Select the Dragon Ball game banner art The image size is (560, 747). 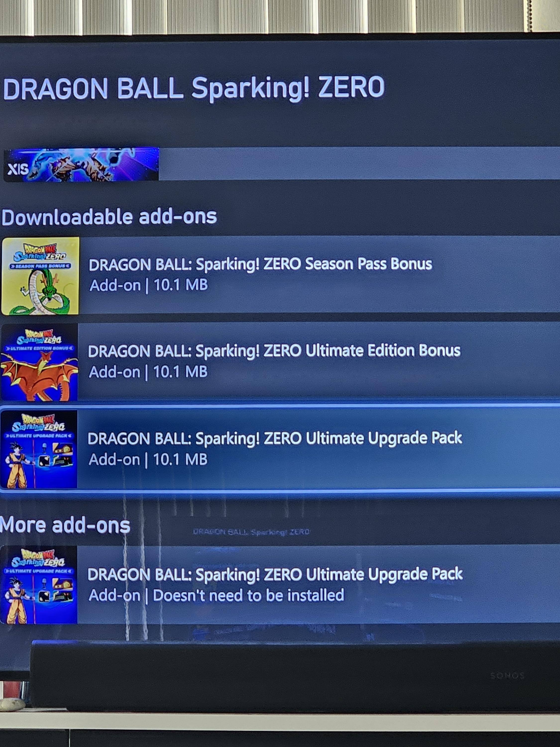click(81, 164)
